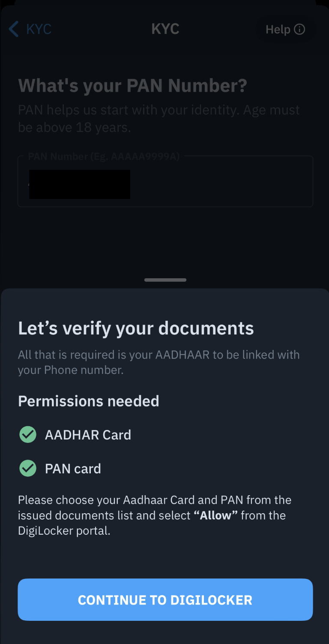Click the "Let's verify your documents" heading
This screenshot has height=644, width=329.
pos(136,328)
